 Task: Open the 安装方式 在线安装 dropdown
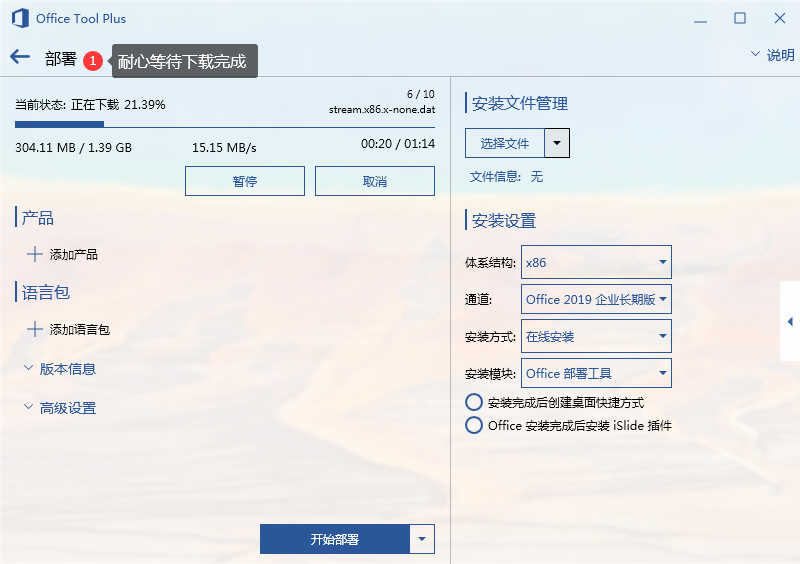596,336
